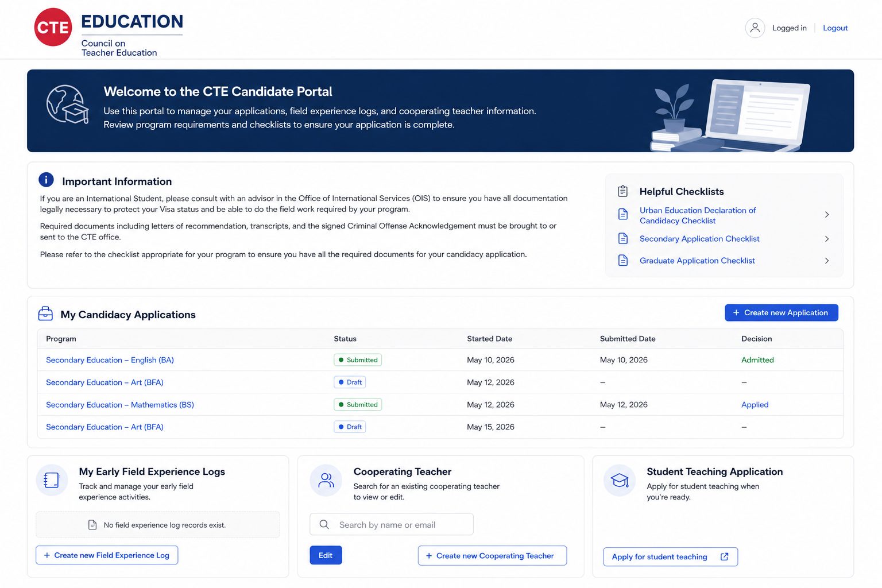
Task: Click the Admitted decision text
Action: [757, 360]
